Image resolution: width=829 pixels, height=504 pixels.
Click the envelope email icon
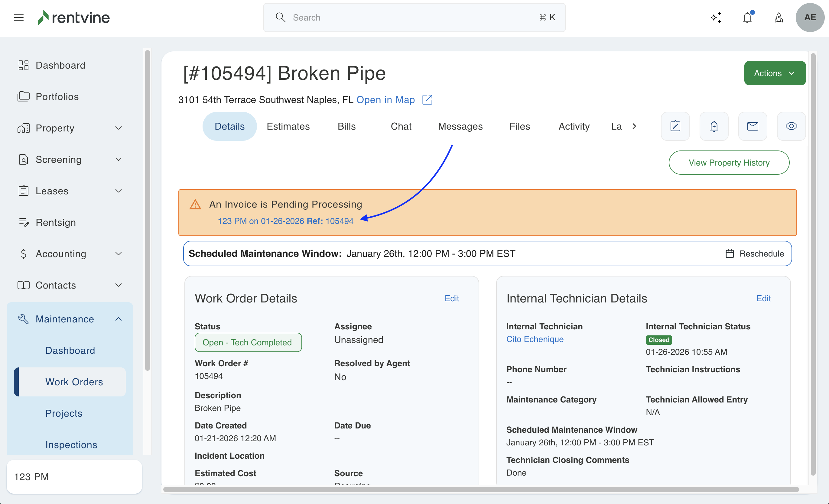(753, 126)
